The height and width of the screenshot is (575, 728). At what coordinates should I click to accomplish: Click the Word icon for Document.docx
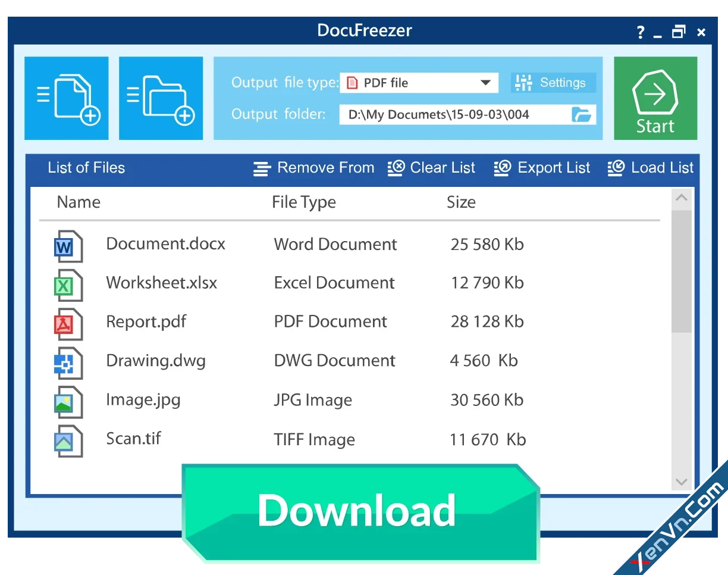[x=67, y=246]
